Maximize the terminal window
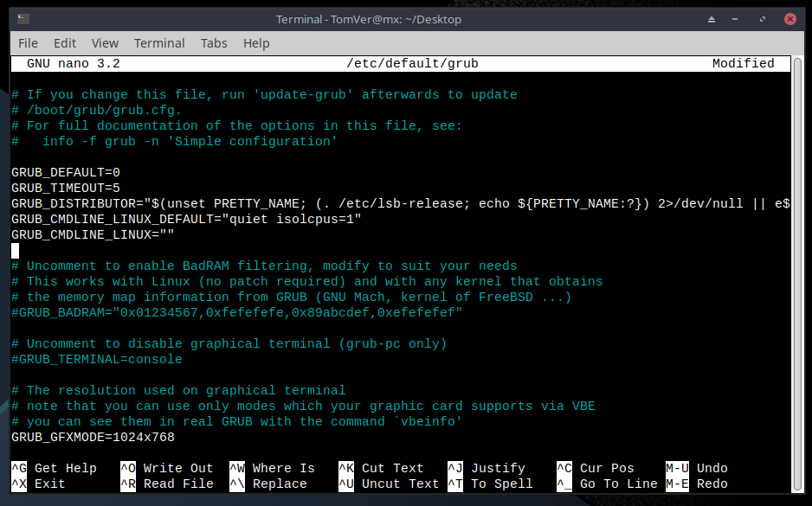 tap(763, 20)
